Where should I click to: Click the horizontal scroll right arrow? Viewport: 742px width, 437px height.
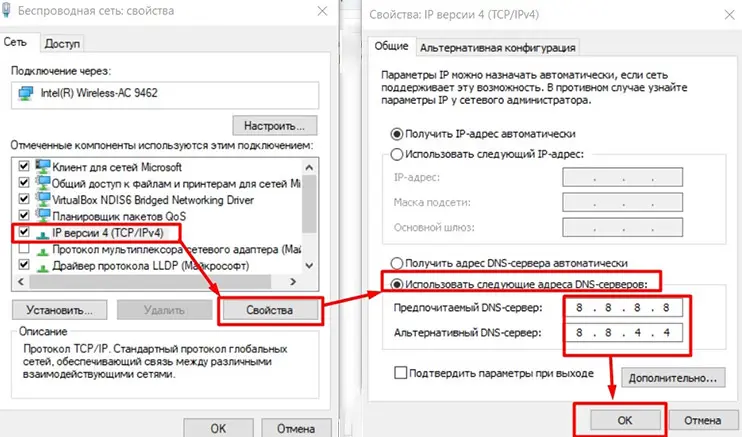(293, 282)
